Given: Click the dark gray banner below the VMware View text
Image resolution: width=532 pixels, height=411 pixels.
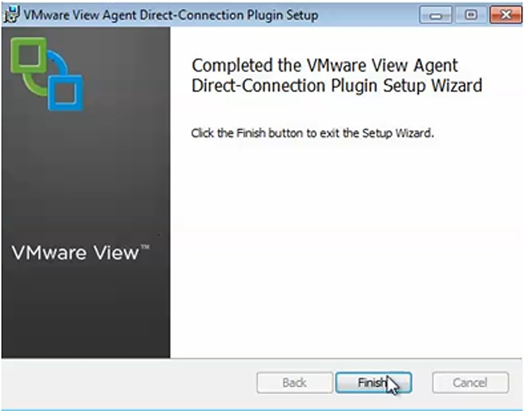Looking at the screenshot, I should pos(86,309).
